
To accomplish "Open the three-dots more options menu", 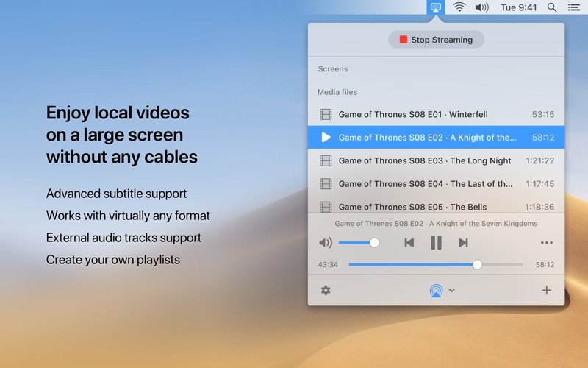I will pos(546,243).
